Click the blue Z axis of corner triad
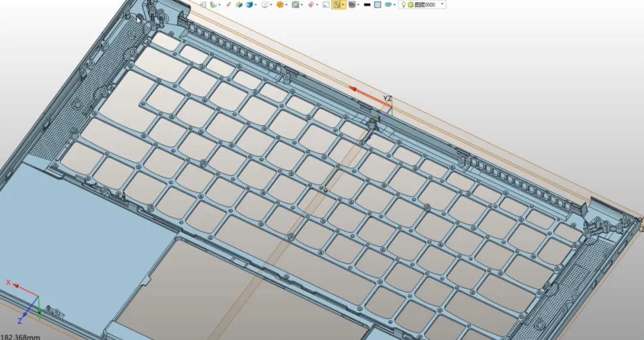Image resolution: width=644 pixels, height=340 pixels. click(30, 307)
